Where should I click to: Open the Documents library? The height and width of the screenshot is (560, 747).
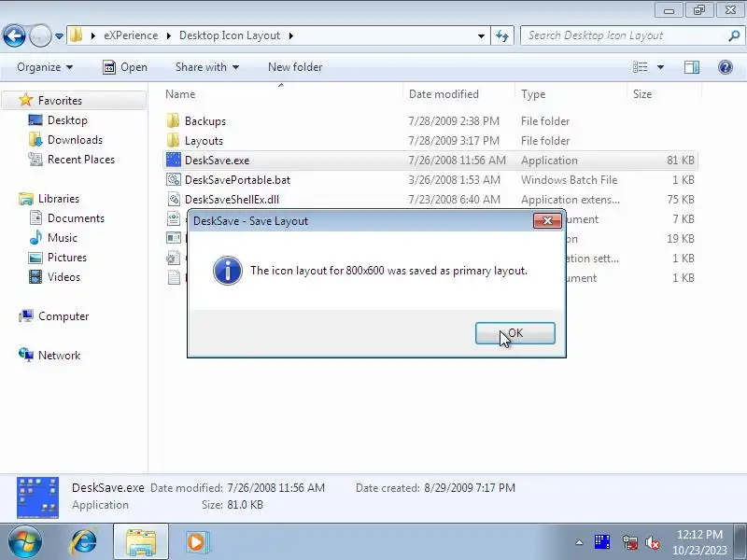[x=76, y=218]
